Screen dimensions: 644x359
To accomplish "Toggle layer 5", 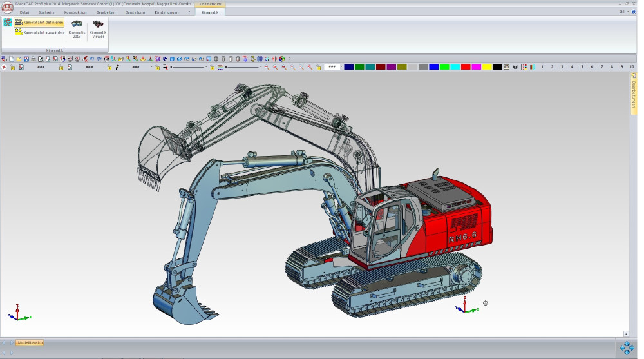I will (582, 66).
